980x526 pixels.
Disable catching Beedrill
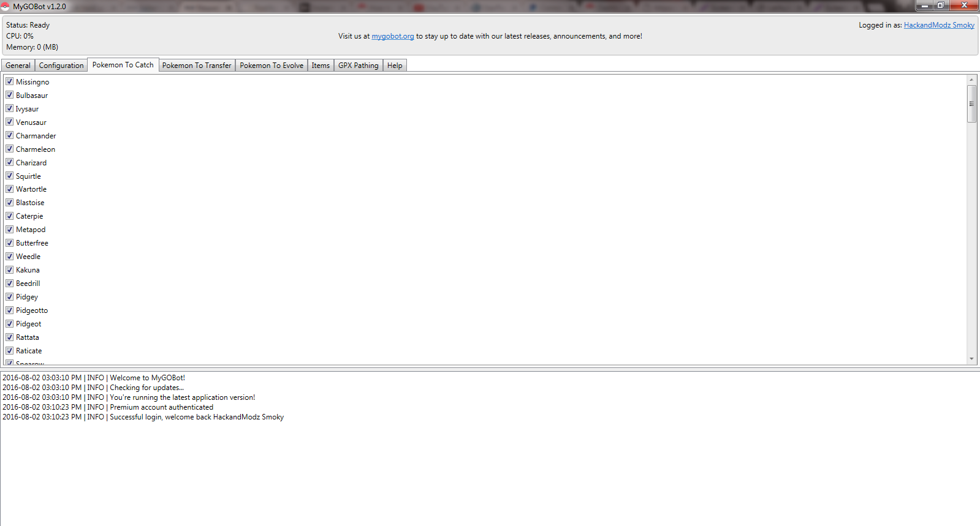tap(9, 284)
